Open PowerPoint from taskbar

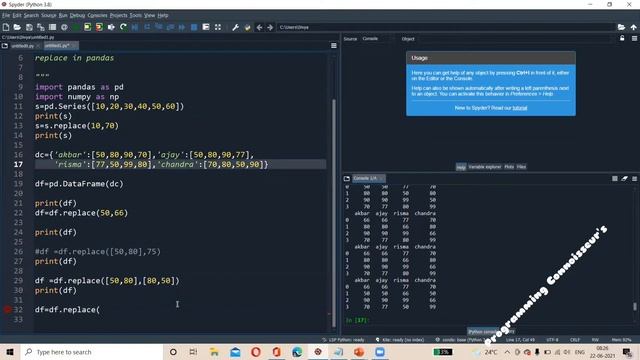tap(359, 352)
